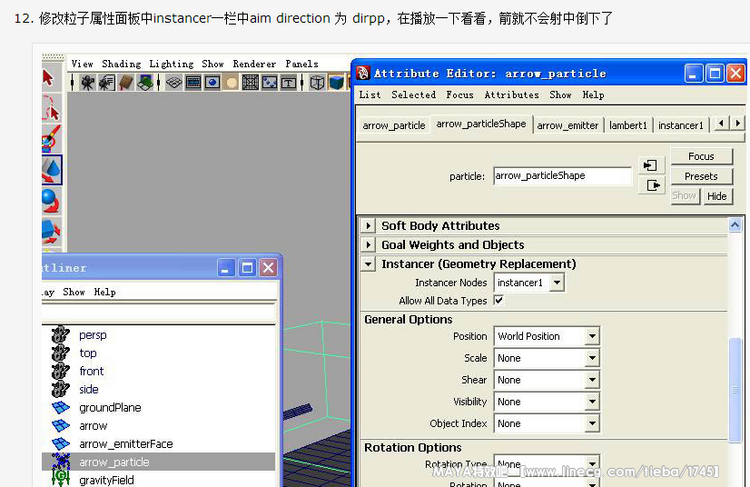This screenshot has height=487, width=750.
Task: Switch to the arrow_emitter tab
Action: click(x=568, y=125)
